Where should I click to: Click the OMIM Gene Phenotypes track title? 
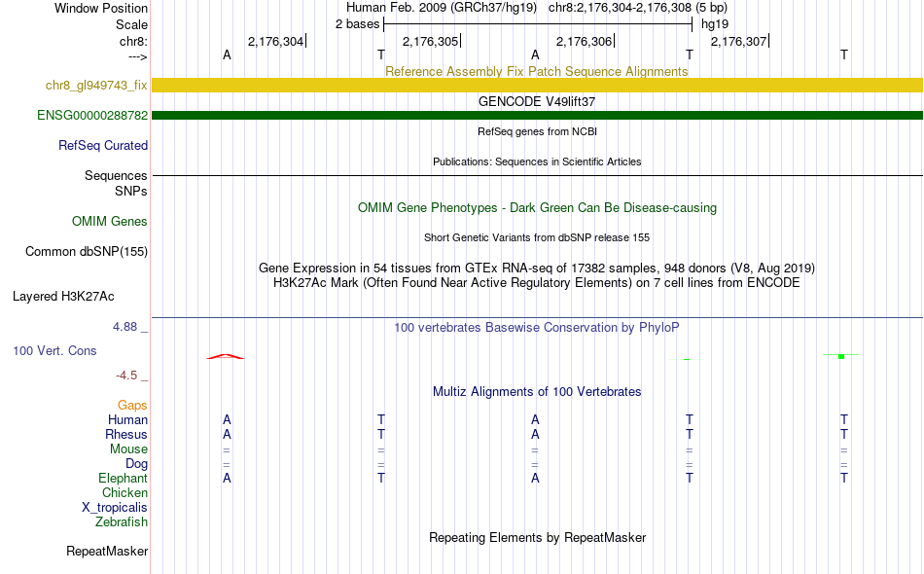coord(537,208)
